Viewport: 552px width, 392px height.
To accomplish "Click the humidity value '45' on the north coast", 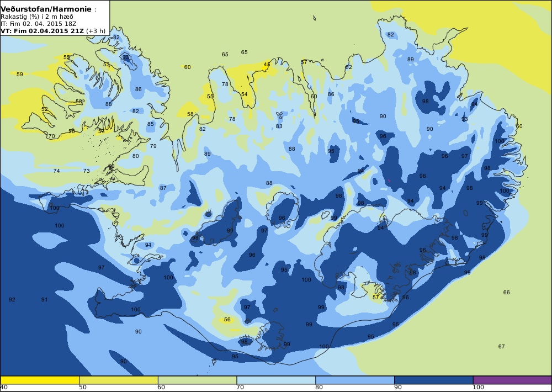I will tap(267, 65).
